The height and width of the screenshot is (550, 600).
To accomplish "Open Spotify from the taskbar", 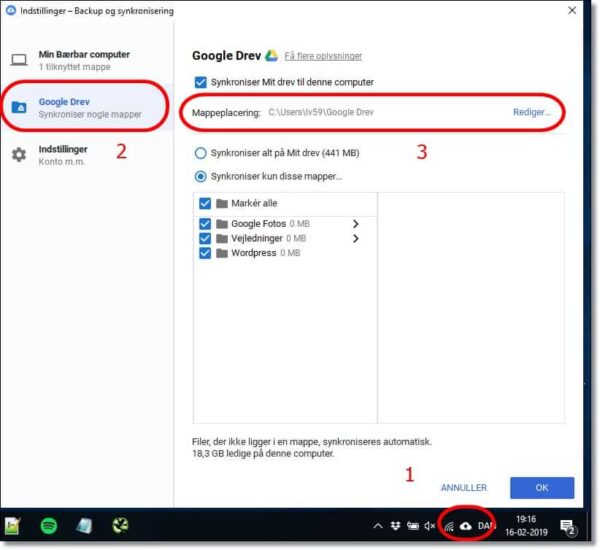I will (49, 526).
